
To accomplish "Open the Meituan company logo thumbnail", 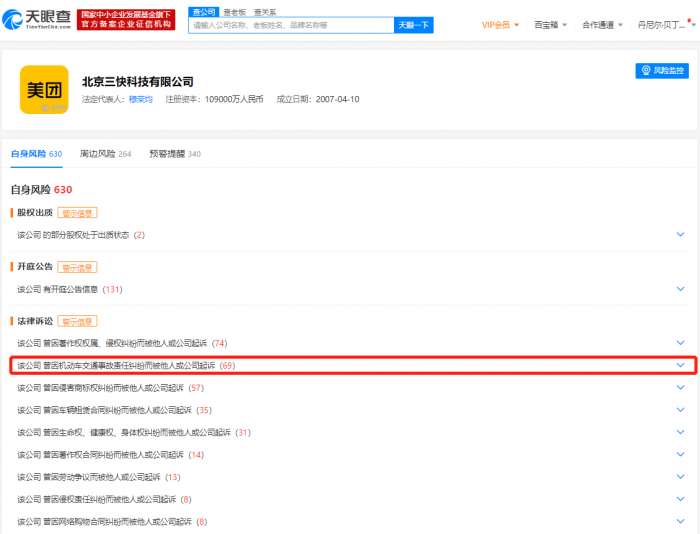I will [x=44, y=90].
